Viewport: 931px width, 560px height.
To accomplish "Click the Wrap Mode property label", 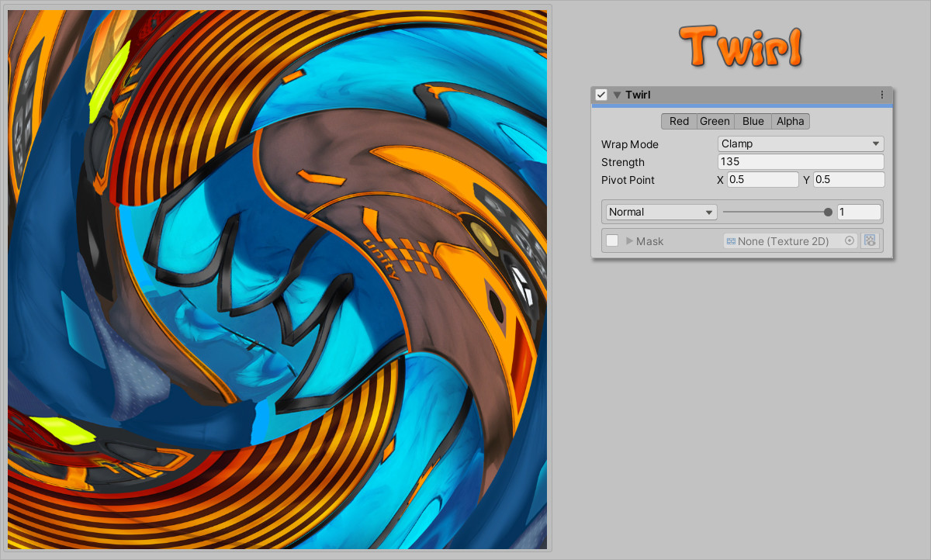I will (630, 144).
